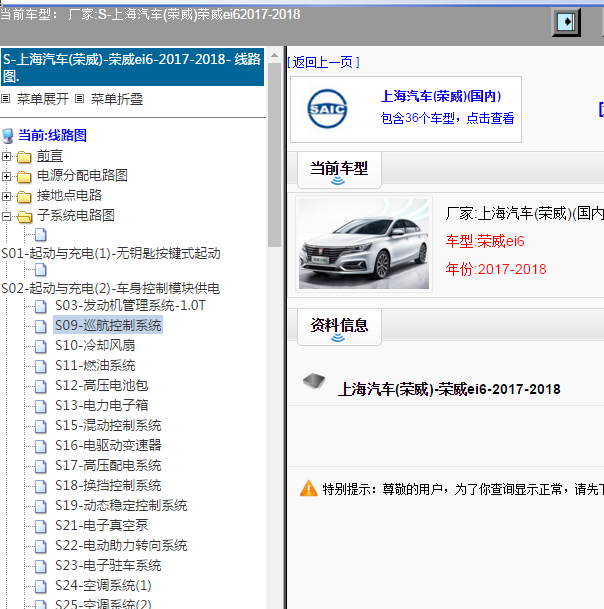604x609 pixels.
Task: Open S24-空调系统(1) diagram
Action: point(103,586)
